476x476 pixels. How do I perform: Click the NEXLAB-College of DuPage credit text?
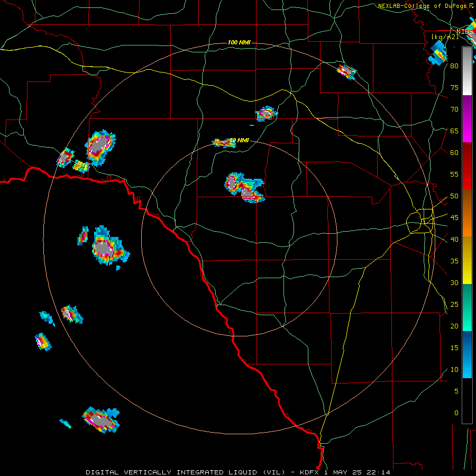[422, 6]
